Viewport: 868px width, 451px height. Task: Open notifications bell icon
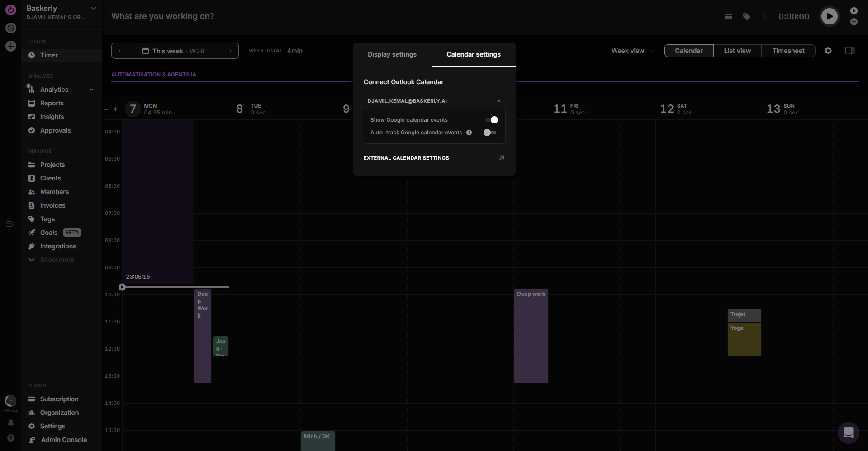tap(11, 423)
